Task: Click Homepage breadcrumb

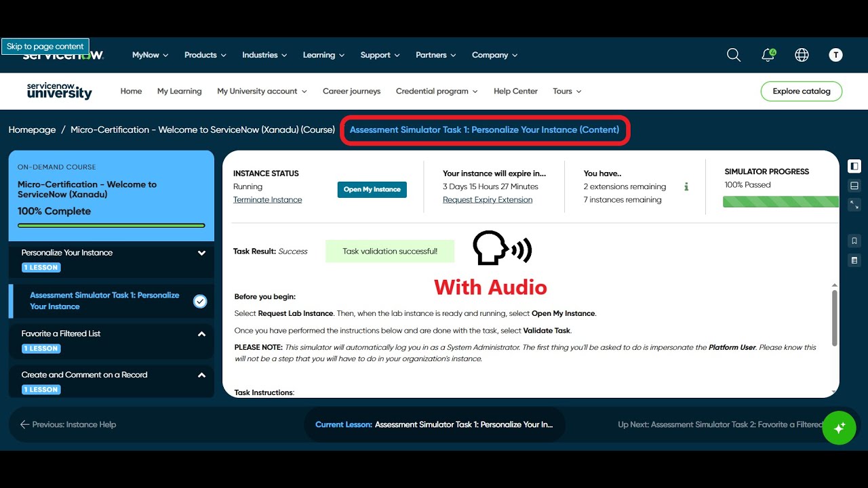Action: click(32, 129)
